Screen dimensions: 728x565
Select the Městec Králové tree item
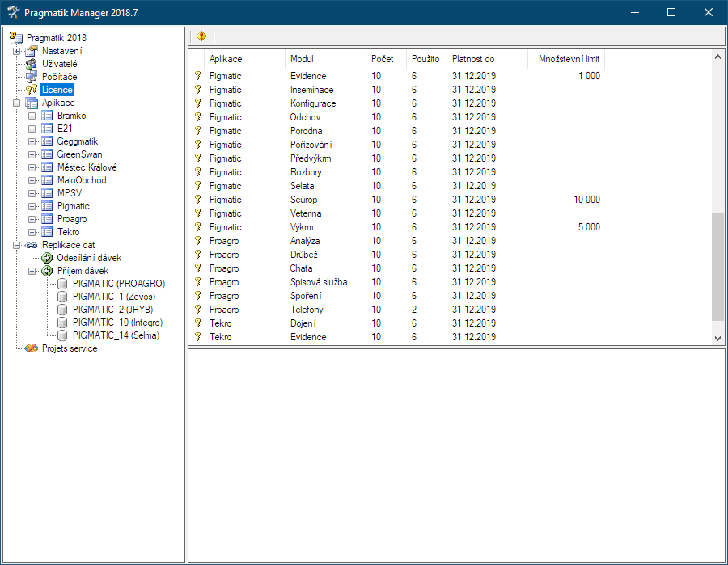pos(87,167)
